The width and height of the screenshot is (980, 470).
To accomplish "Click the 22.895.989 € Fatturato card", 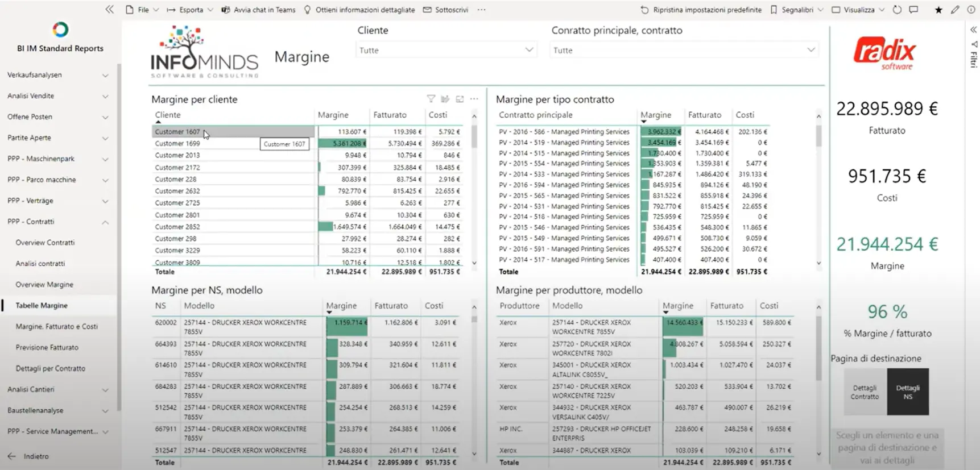I will pyautogui.click(x=887, y=118).
